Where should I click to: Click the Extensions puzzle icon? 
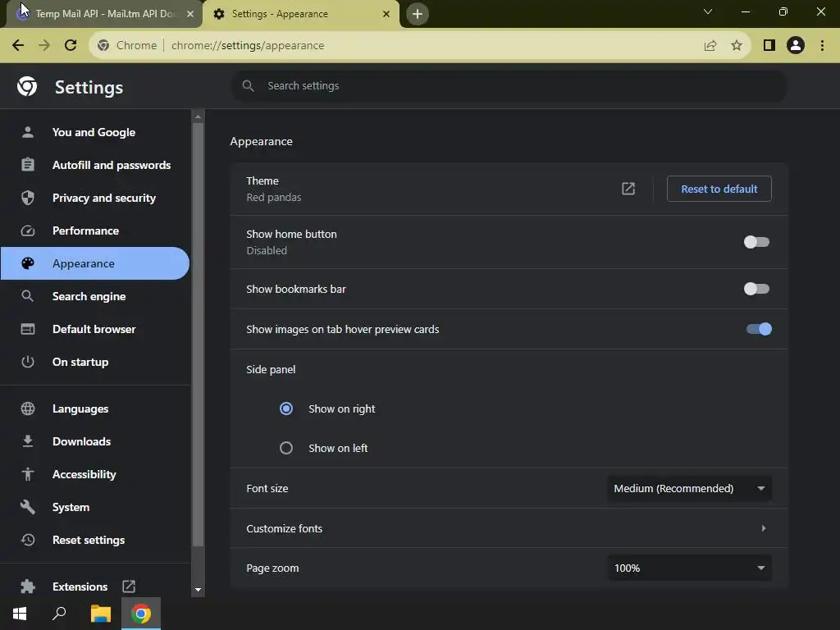tap(27, 587)
